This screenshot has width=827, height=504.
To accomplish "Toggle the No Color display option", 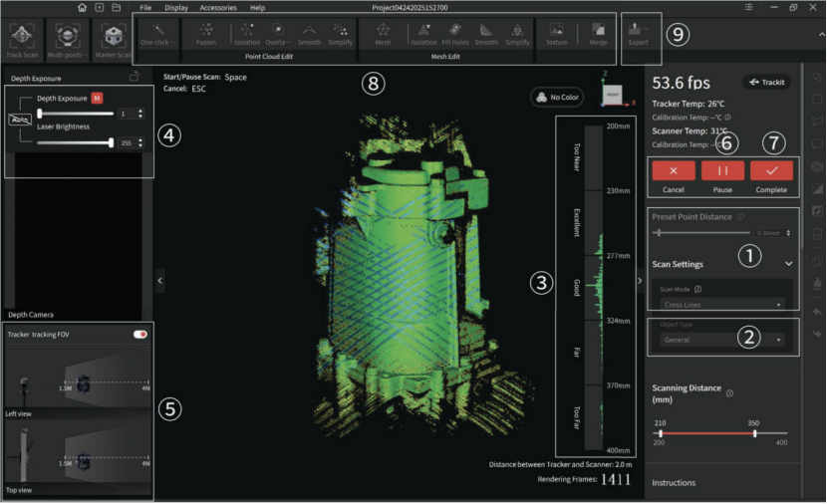I will tap(557, 98).
